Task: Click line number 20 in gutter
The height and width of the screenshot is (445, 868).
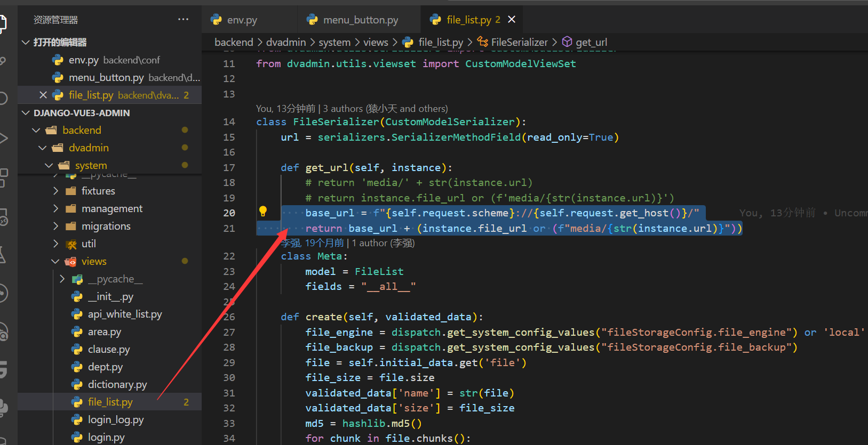Action: click(229, 213)
